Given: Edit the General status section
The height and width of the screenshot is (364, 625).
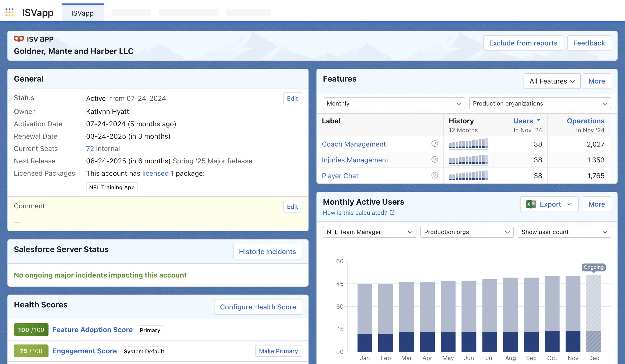Looking at the screenshot, I should 292,99.
